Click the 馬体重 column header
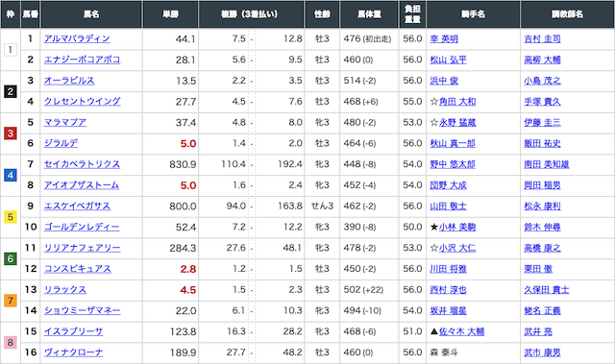 369,14
